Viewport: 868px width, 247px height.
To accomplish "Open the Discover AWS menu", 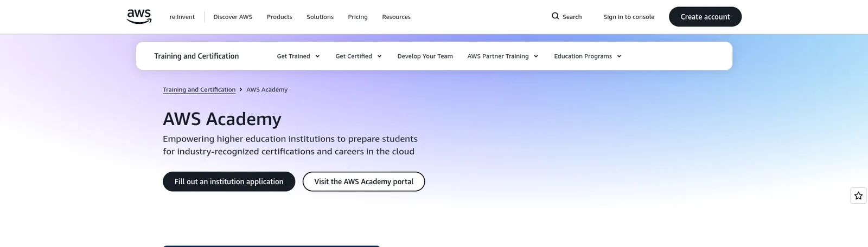I will 233,17.
